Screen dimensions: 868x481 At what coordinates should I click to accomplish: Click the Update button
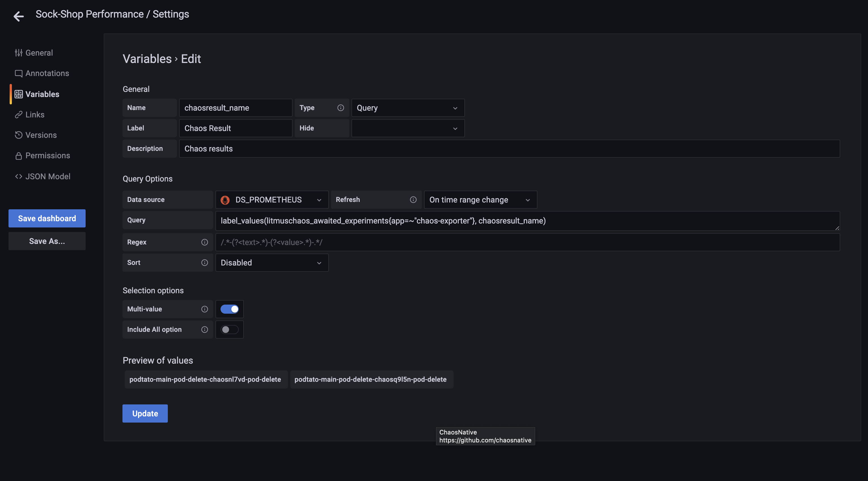[145, 413]
